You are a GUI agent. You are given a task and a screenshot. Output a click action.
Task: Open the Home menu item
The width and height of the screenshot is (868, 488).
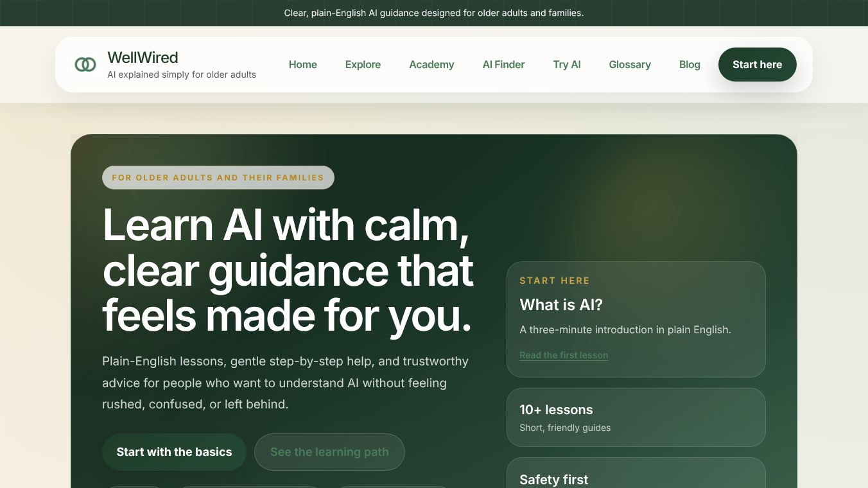(303, 64)
